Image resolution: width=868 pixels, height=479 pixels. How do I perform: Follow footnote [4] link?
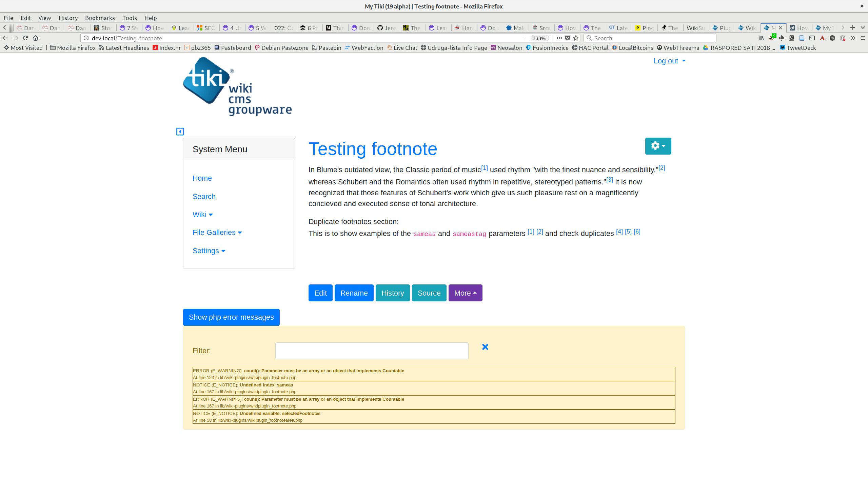(619, 232)
